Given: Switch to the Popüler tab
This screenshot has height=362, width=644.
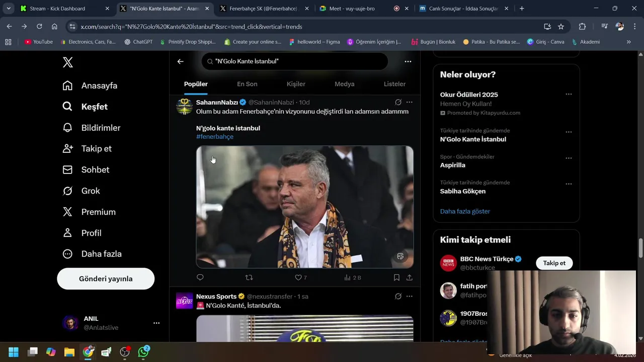Looking at the screenshot, I should (196, 84).
